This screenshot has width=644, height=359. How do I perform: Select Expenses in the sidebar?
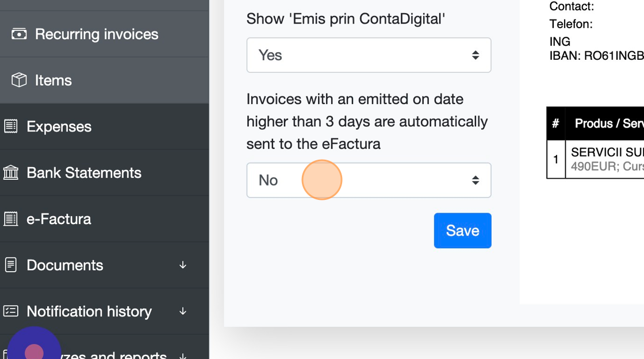coord(59,126)
